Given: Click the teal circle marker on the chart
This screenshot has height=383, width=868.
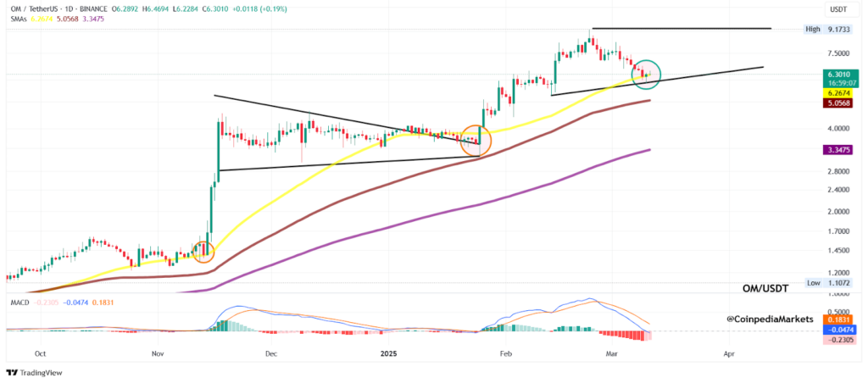Looking at the screenshot, I should coord(647,74).
